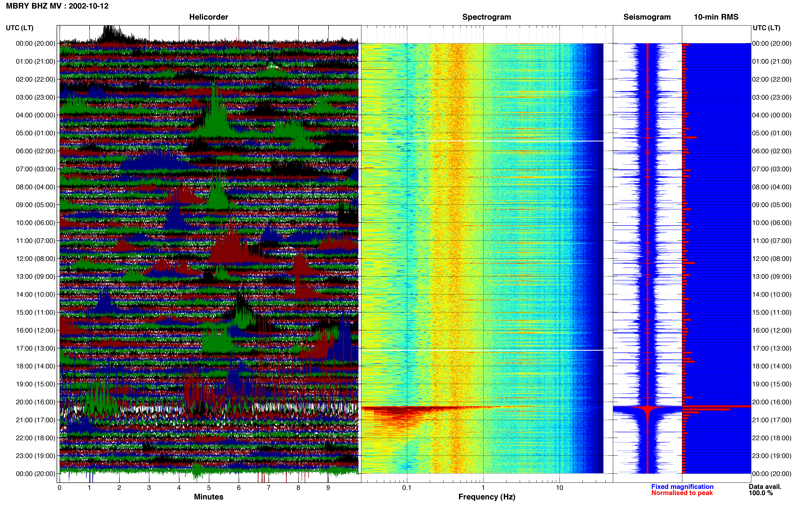The height and width of the screenshot is (508, 812).
Task: Click the 100.0 % data availability value
Action: tap(761, 493)
